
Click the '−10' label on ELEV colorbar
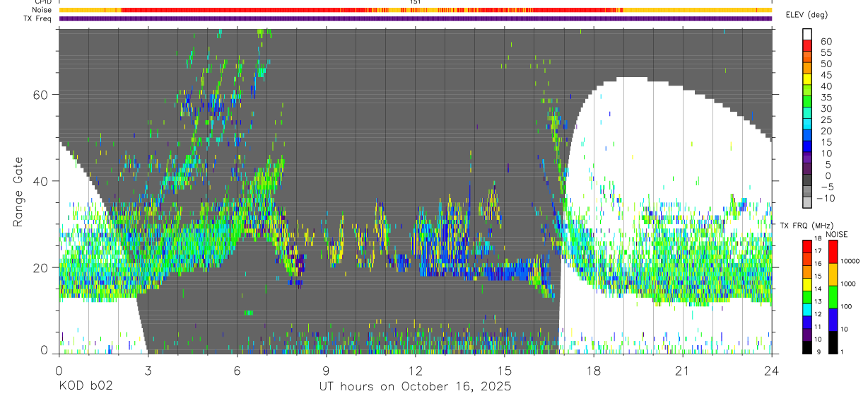827,198
